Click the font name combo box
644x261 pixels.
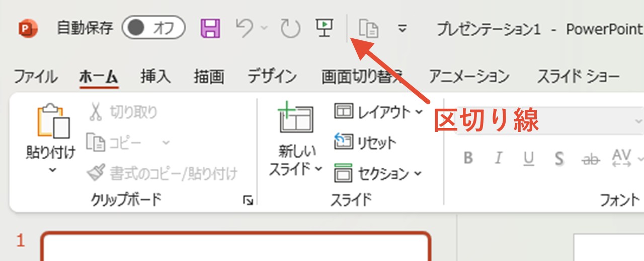[x=549, y=121]
